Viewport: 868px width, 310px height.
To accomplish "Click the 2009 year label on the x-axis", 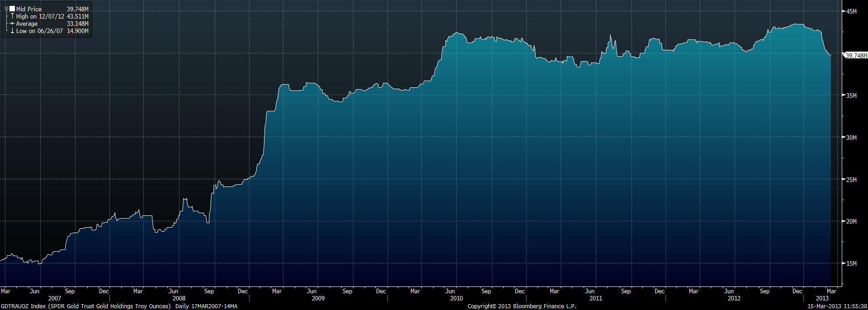I will 318,298.
